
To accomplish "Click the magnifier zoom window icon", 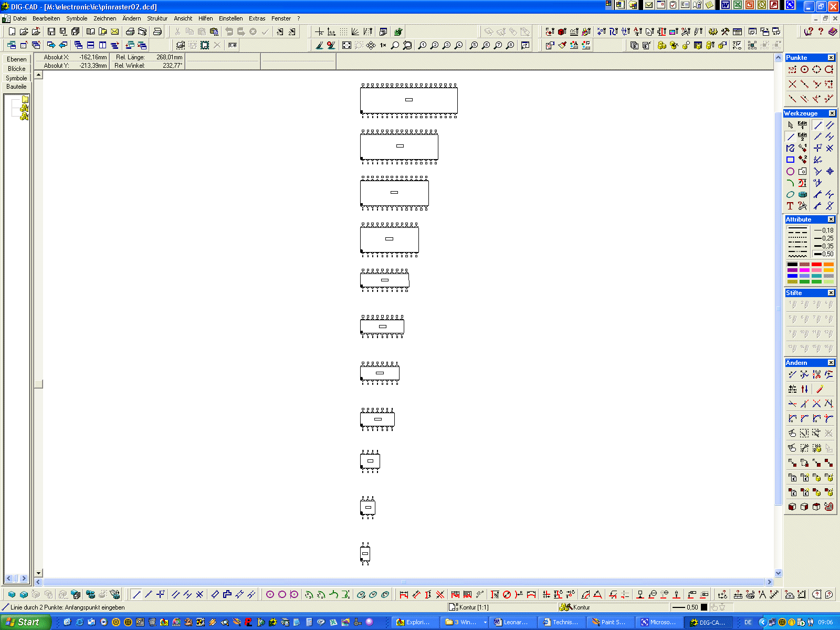I will click(x=395, y=45).
